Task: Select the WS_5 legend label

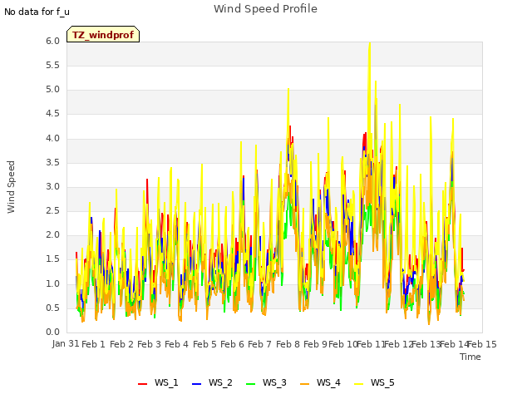Action: 382,382
